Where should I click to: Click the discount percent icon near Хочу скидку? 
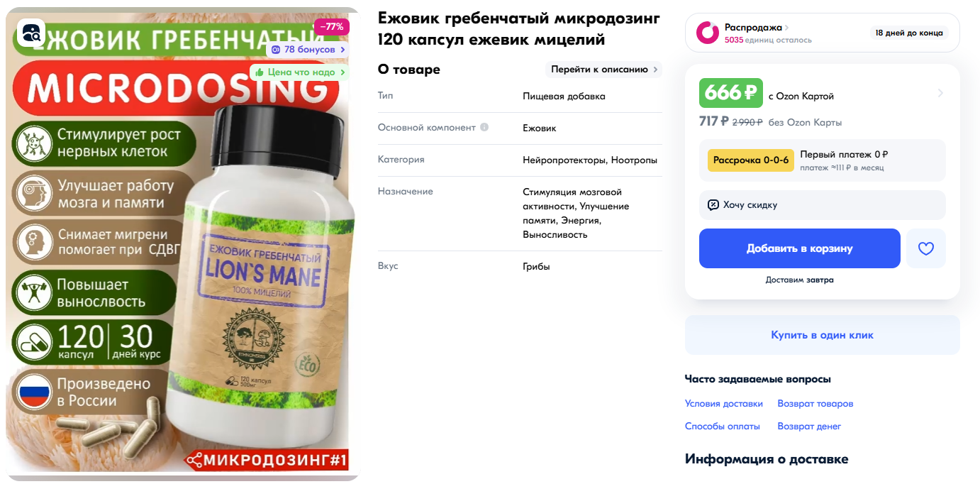713,205
